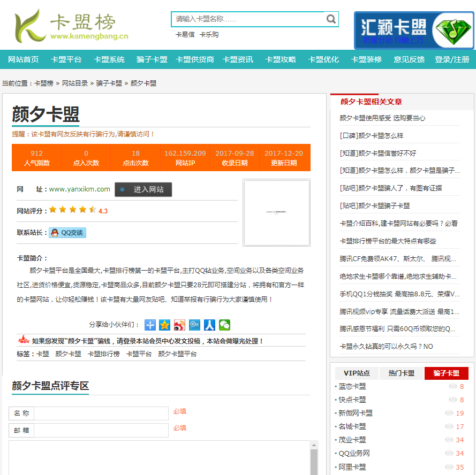The height and width of the screenshot is (475, 476).
Task: Click the 卡易信 hot search link
Action: pos(185,35)
